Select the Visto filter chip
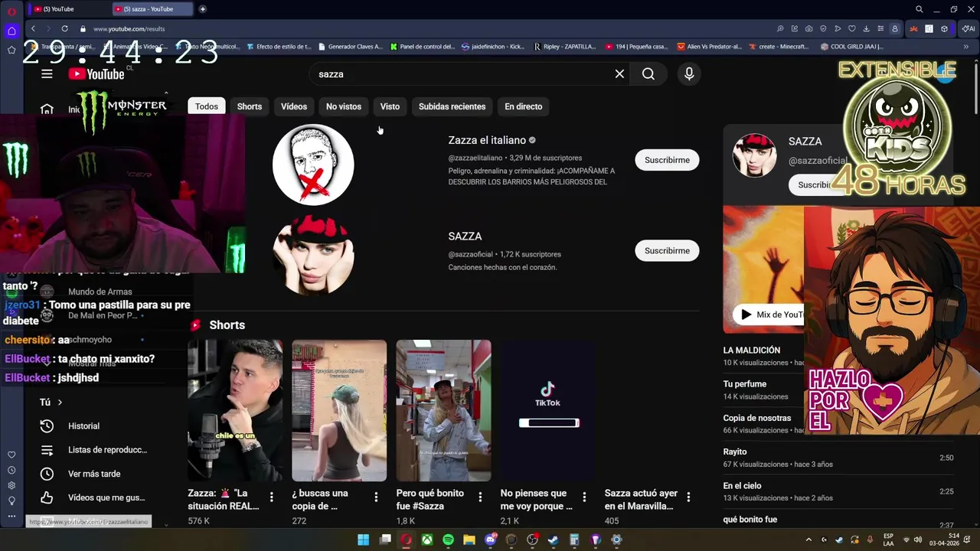Screen dimensions: 980x551 390,106
